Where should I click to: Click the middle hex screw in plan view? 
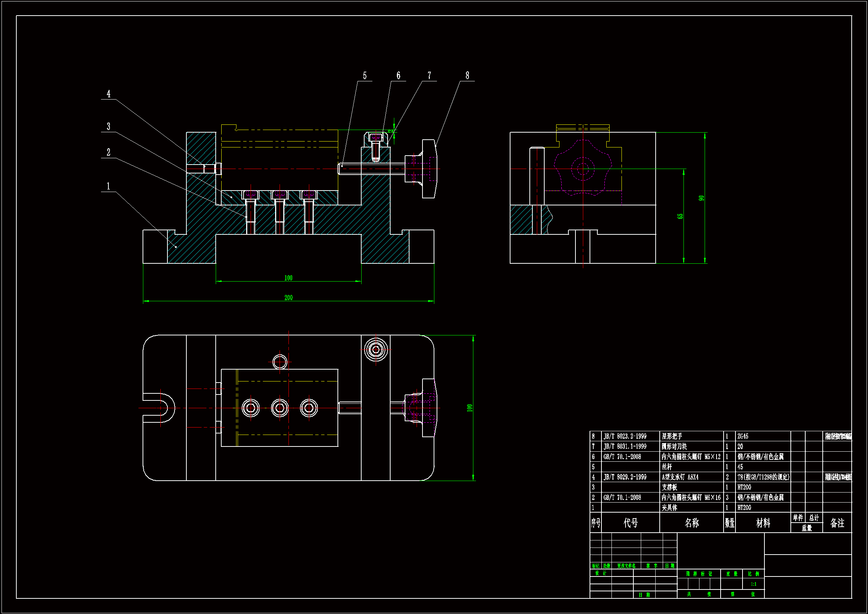(280, 408)
